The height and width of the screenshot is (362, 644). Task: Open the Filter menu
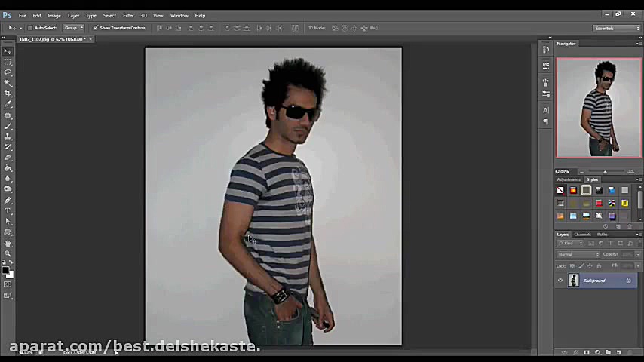(128, 16)
